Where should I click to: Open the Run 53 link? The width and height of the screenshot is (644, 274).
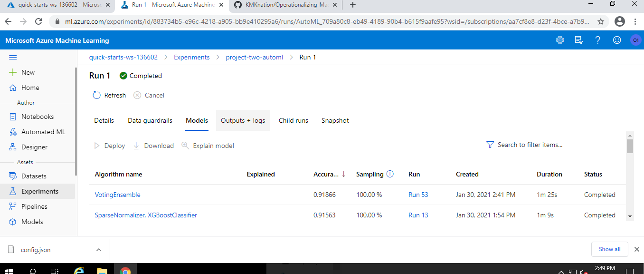tap(418, 195)
